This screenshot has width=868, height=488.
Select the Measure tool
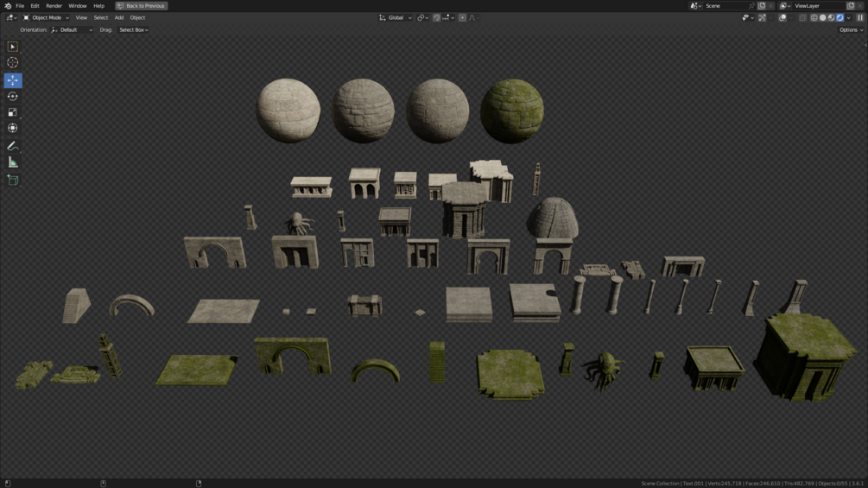click(x=13, y=162)
